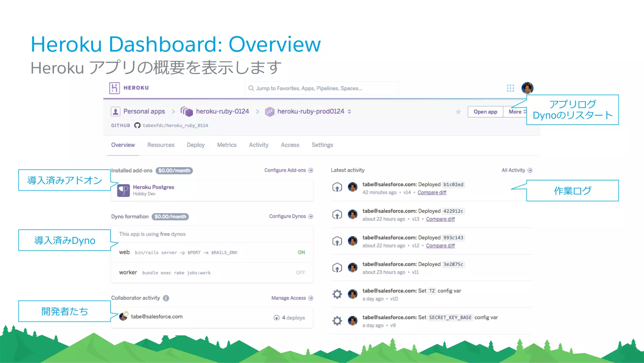Click the Heroku Postgres add-on name

153,187
